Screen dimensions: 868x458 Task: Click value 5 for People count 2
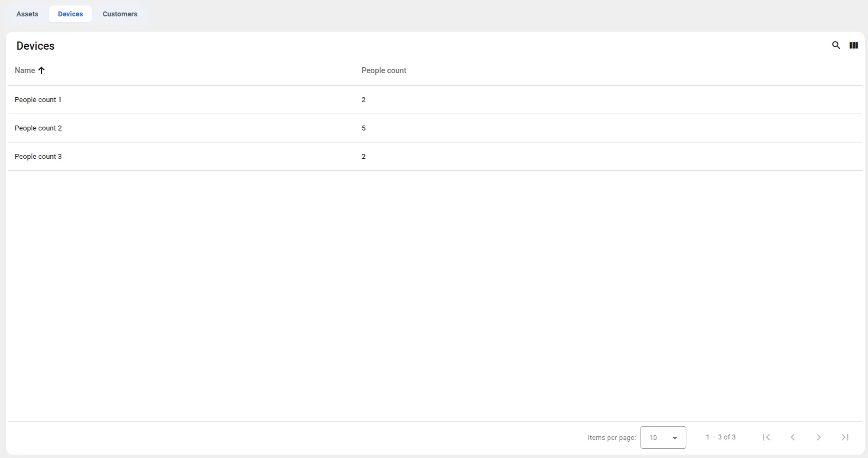click(363, 128)
